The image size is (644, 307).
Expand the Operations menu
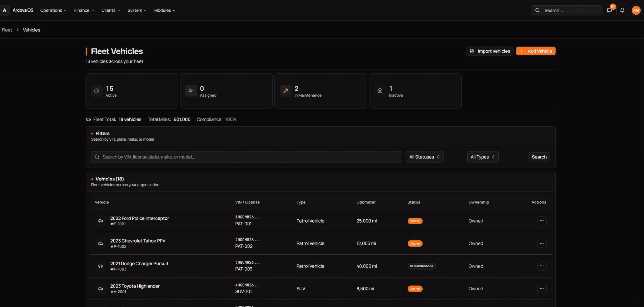coord(53,10)
